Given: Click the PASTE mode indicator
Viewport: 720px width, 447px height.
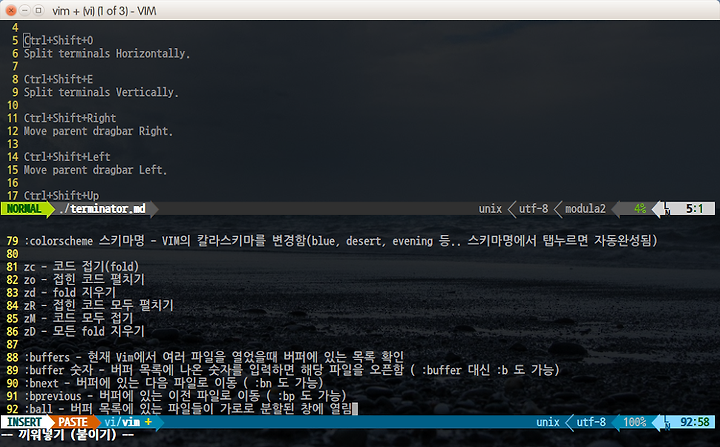Looking at the screenshot, I should pos(73,422).
